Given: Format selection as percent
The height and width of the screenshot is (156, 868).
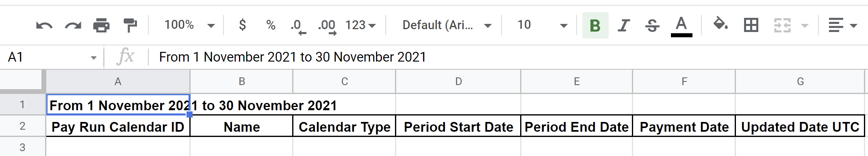Looking at the screenshot, I should point(271,25).
